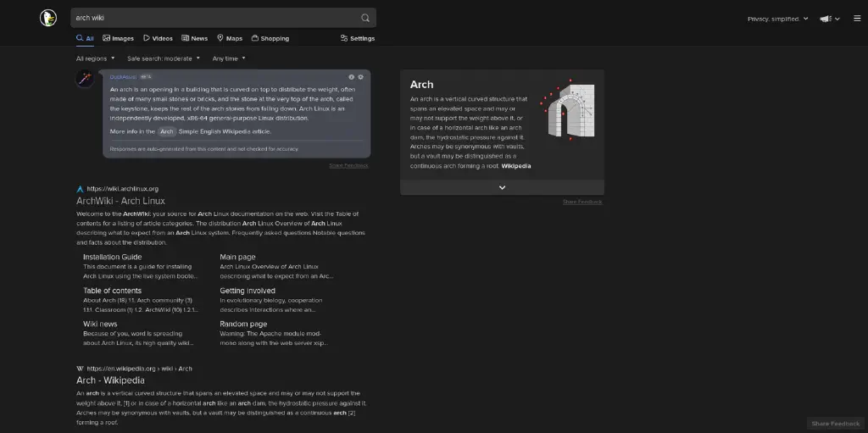Click the DuckAssist wand avatar icon

coord(85,79)
